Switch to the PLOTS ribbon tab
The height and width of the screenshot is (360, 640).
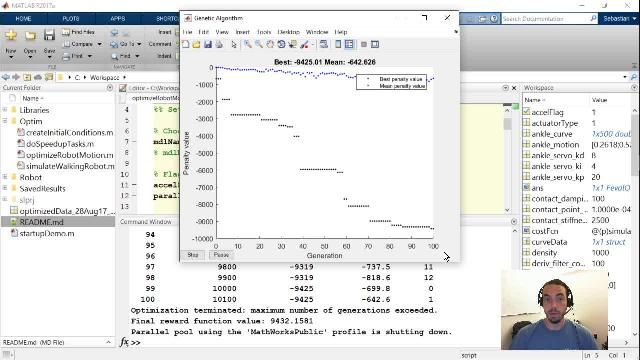click(71, 19)
